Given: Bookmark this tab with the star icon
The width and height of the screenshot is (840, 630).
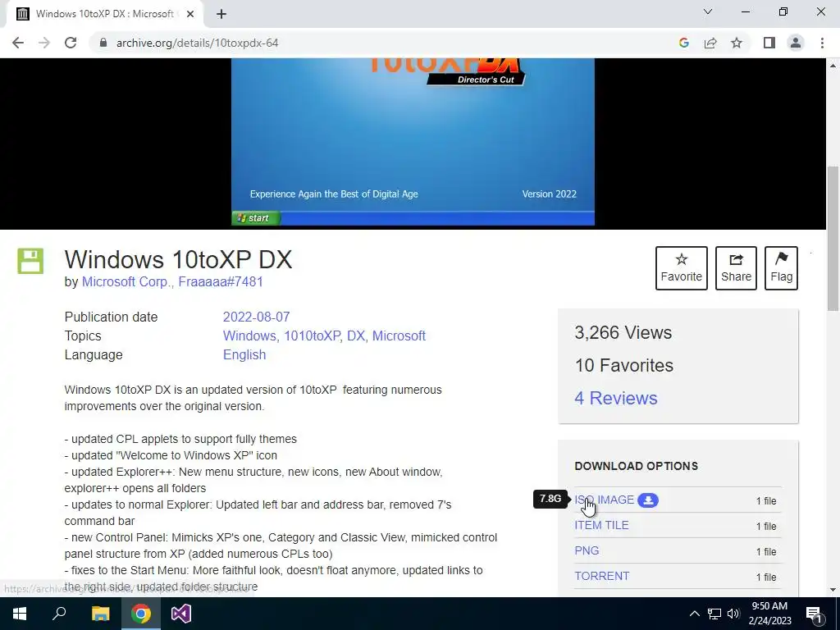Looking at the screenshot, I should point(737,43).
